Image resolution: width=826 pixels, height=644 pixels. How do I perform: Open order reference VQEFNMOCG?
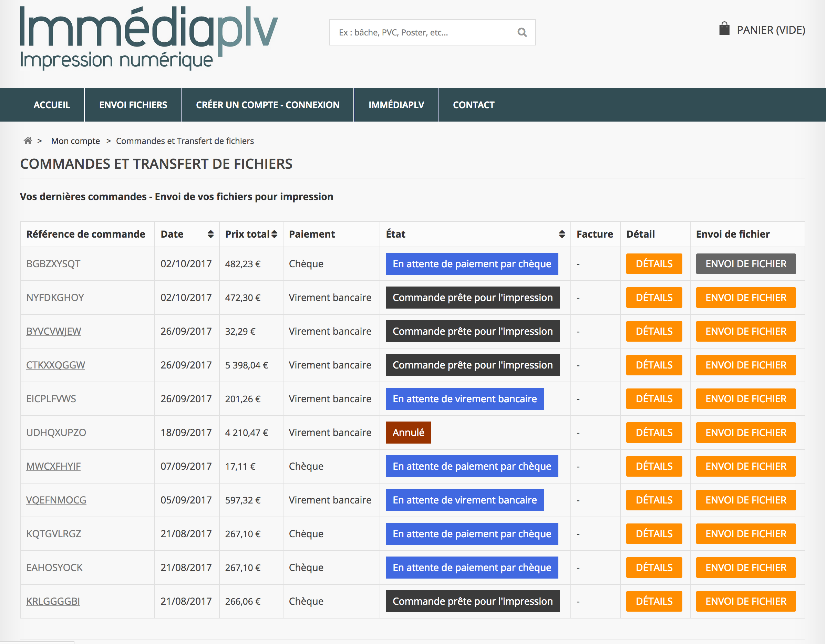[56, 500]
